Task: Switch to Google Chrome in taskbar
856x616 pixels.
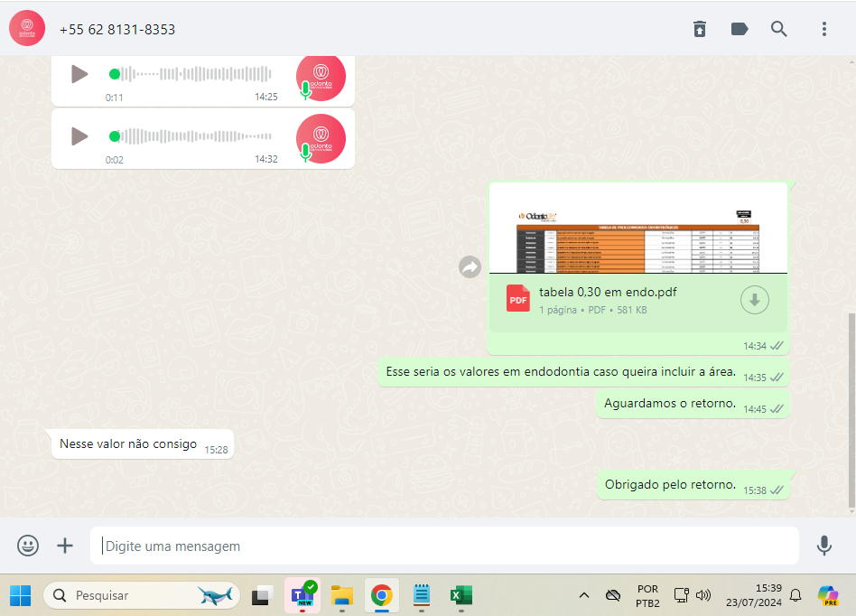Action: (382, 595)
